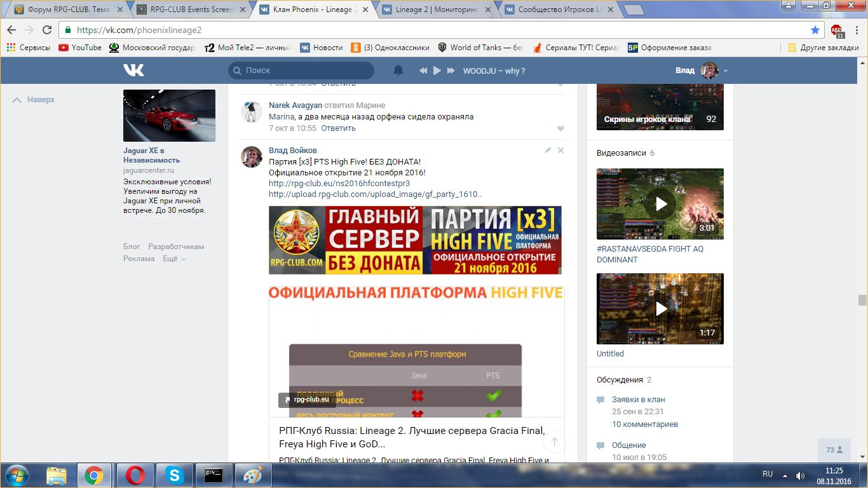Open the Разработчикам footer link
The height and width of the screenshot is (488, 868).
(x=176, y=247)
